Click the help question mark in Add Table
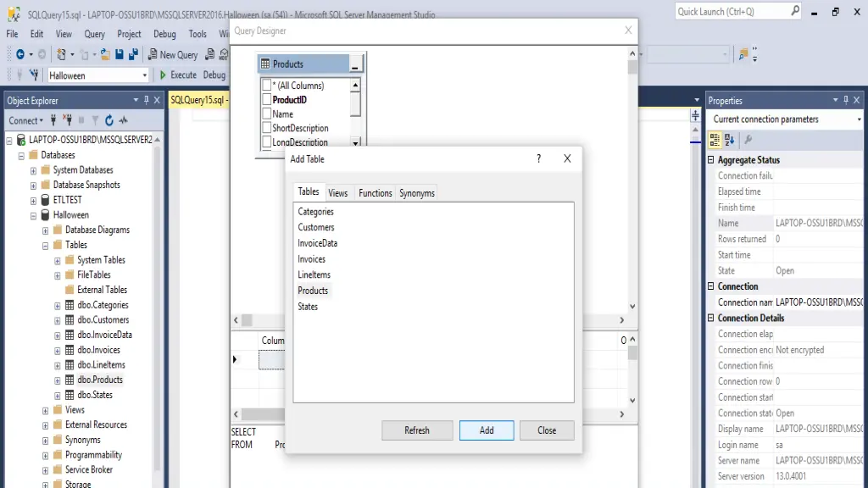 tap(538, 158)
